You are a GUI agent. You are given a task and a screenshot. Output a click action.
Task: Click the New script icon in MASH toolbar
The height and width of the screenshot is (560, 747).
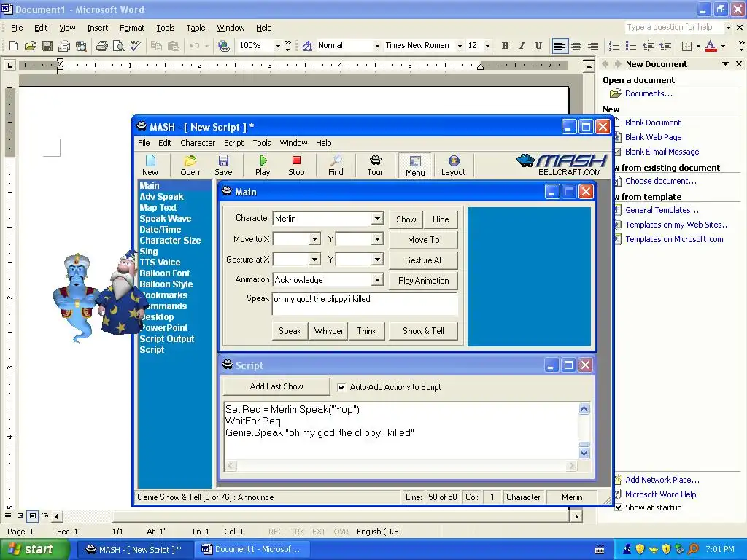click(150, 165)
